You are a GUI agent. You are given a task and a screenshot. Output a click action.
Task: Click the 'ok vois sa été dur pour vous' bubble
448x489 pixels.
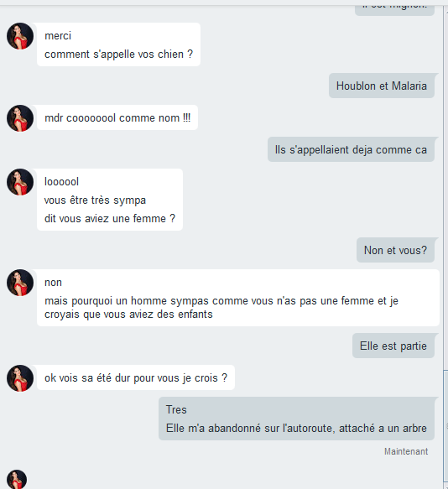coord(136,377)
